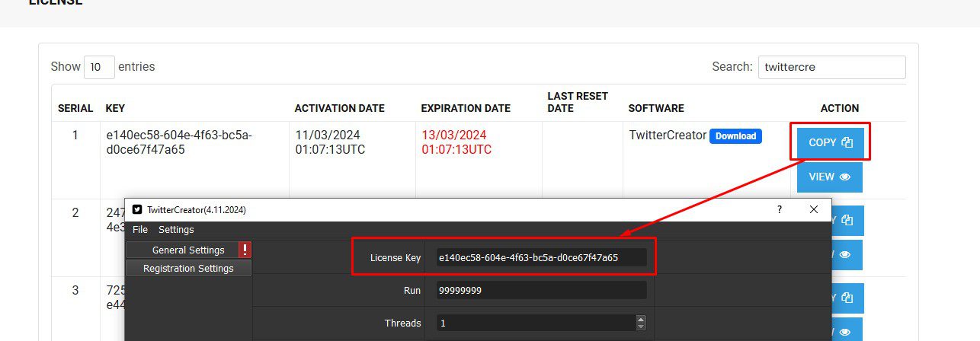Screen dimensions: 980x341
Task: Click the Show entries count box
Action: [x=99, y=67]
